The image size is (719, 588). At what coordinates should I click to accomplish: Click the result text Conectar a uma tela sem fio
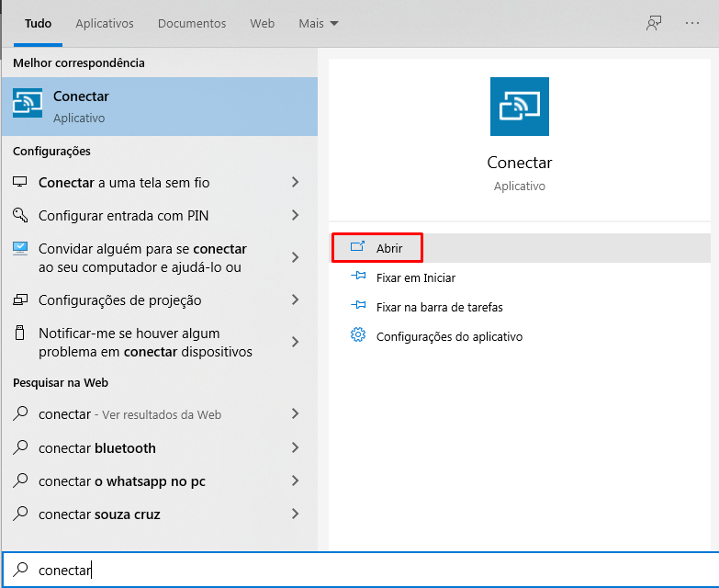coord(124,183)
